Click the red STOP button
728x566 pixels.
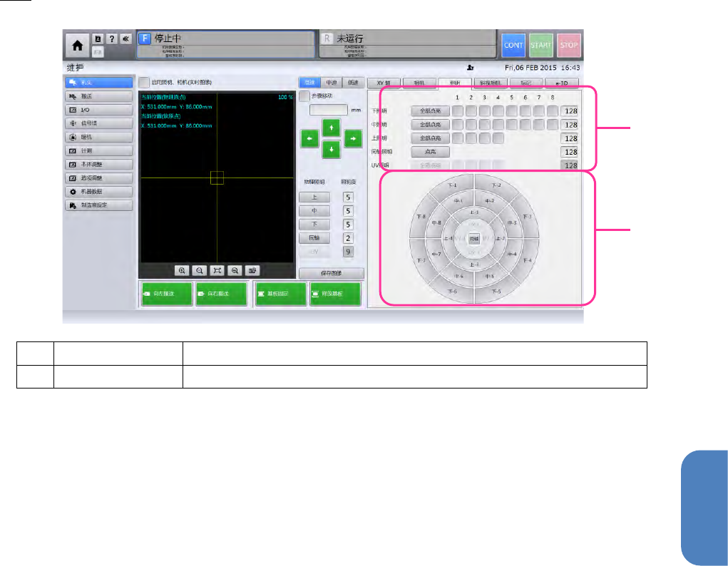coord(569,45)
